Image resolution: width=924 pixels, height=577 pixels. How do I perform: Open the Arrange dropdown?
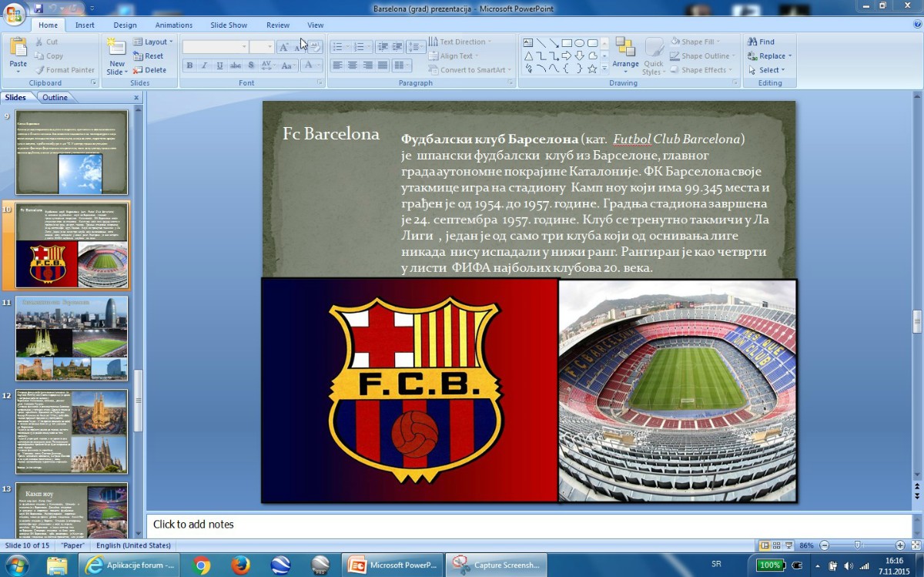[x=625, y=55]
